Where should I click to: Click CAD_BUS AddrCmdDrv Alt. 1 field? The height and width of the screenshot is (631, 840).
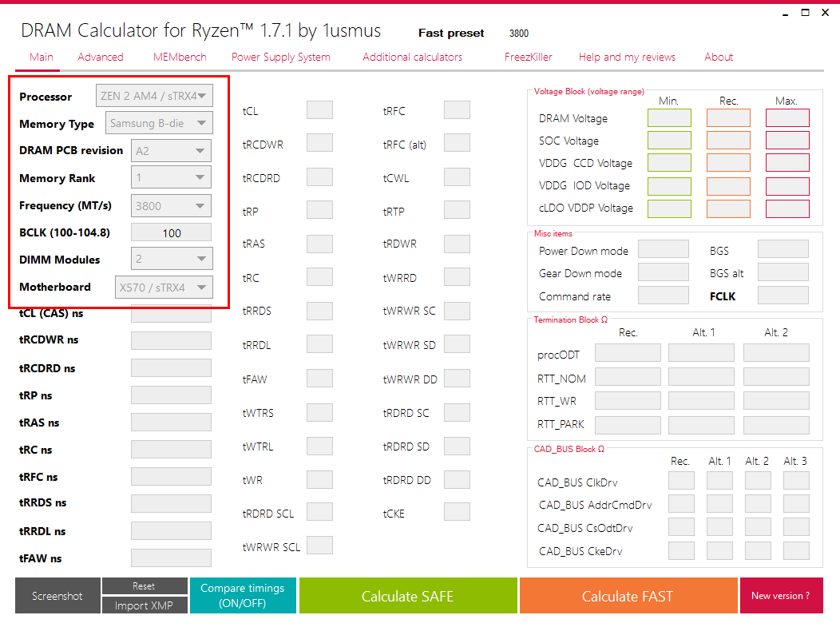click(719, 504)
